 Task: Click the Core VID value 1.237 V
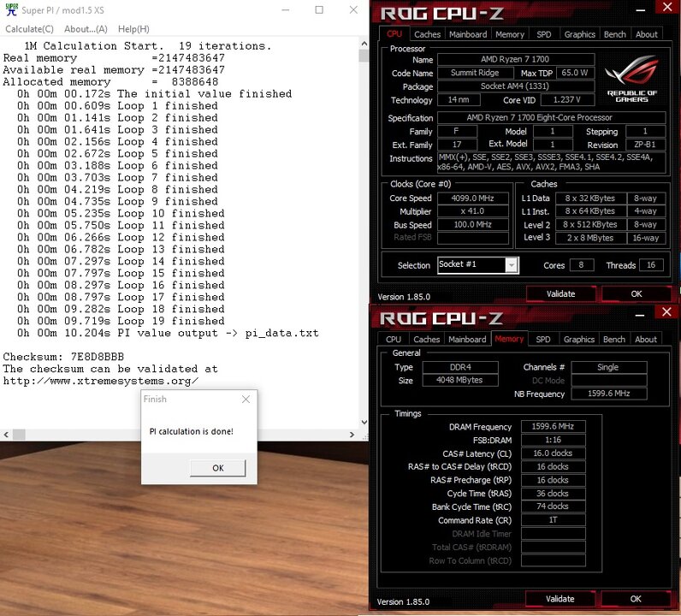566,100
